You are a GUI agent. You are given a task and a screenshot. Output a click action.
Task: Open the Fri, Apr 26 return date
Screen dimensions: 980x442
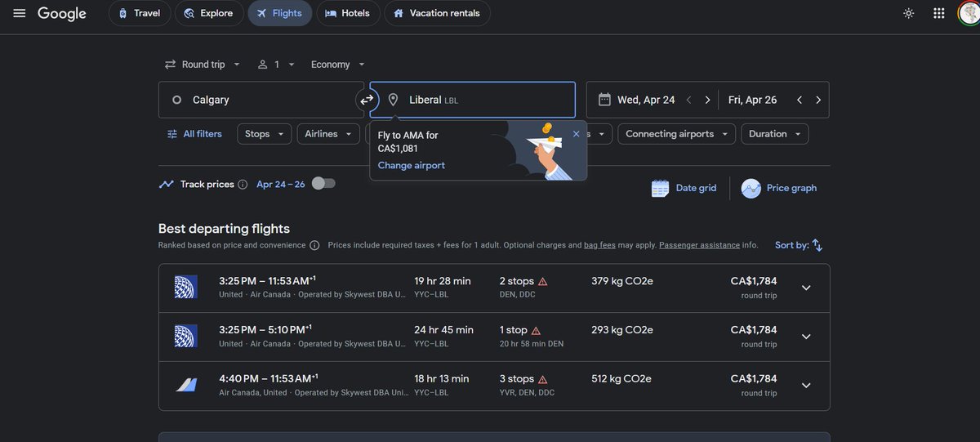tap(752, 100)
